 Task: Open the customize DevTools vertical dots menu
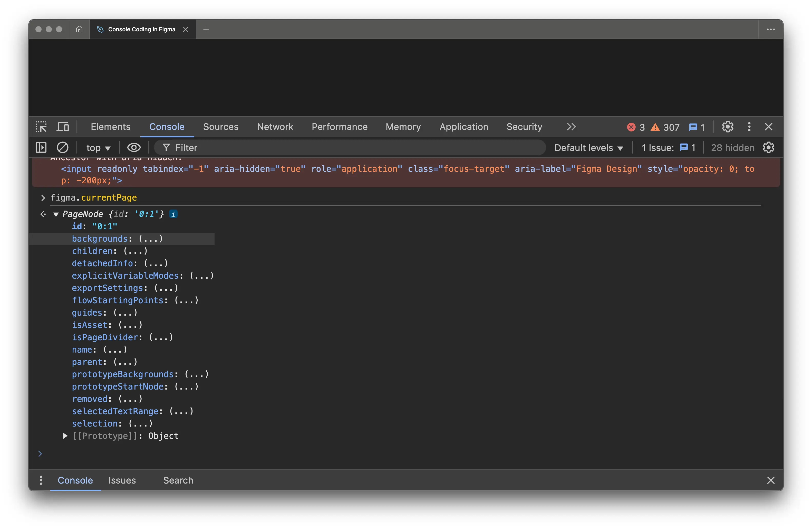tap(749, 127)
